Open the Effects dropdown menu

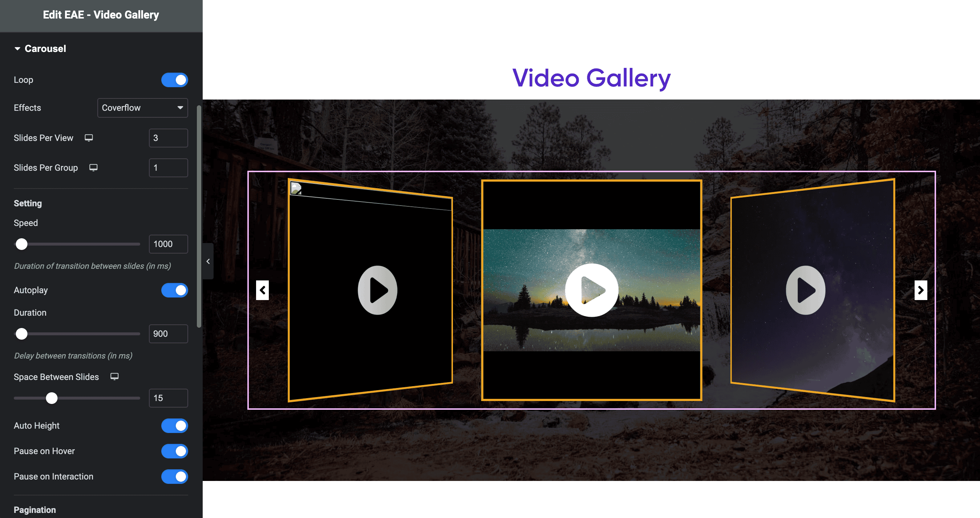coord(142,108)
